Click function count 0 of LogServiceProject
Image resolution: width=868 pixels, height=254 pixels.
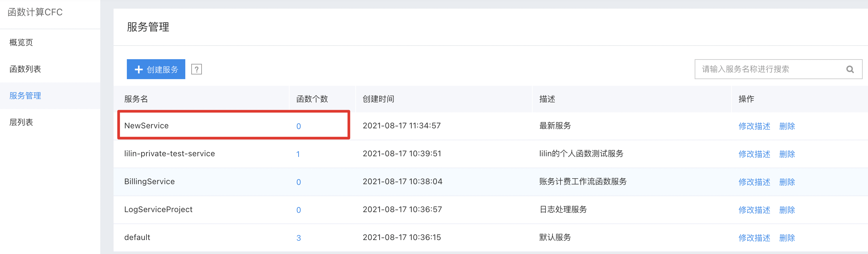299,210
